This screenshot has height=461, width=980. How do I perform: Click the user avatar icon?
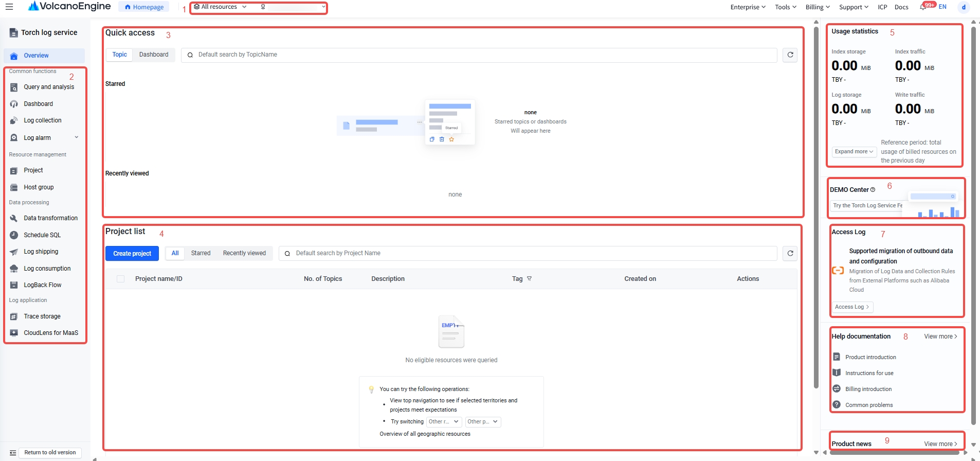[x=964, y=7]
